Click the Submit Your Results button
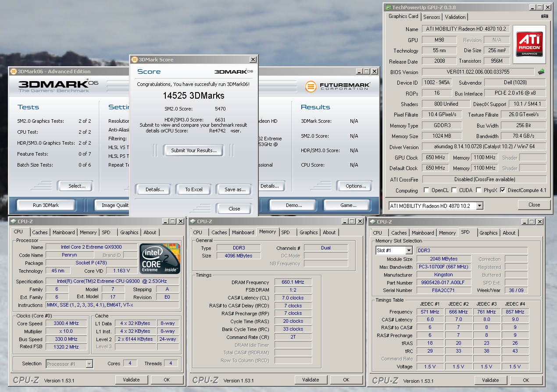The height and width of the screenshot is (392, 557). click(193, 150)
